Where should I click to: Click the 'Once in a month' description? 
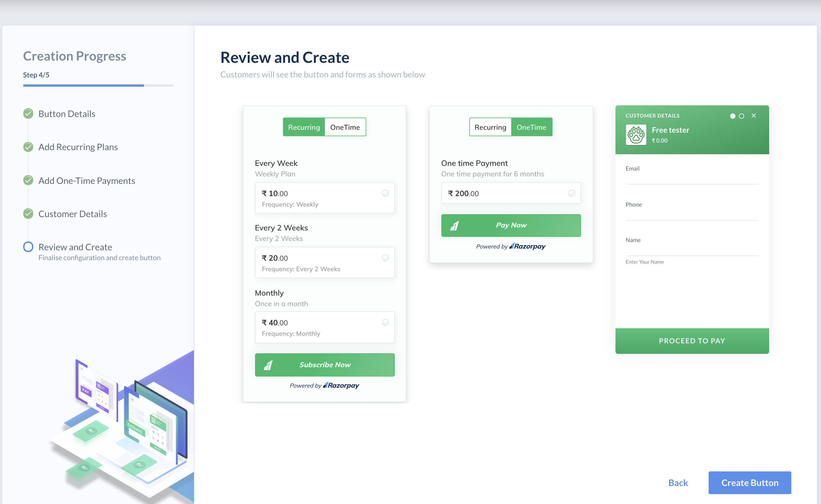click(282, 304)
